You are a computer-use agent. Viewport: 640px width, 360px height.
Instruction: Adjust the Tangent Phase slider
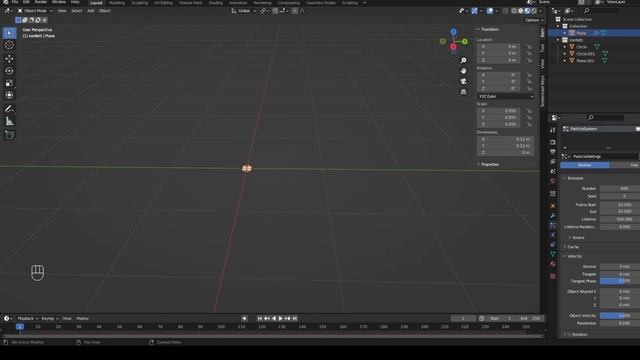point(620,281)
